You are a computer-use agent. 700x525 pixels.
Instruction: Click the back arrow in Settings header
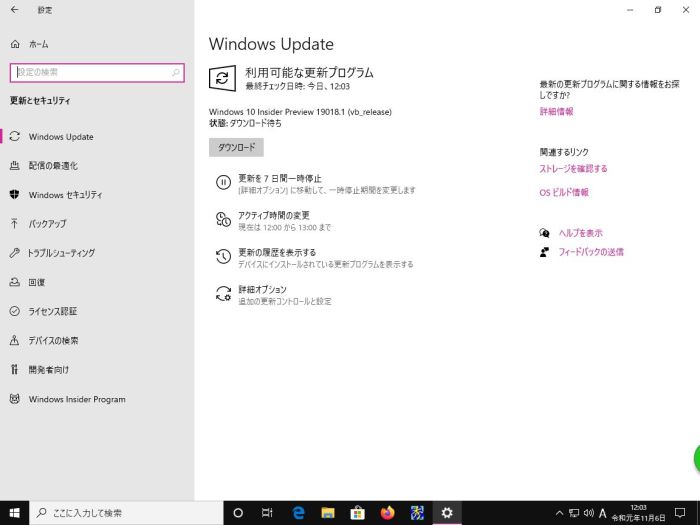(14, 10)
